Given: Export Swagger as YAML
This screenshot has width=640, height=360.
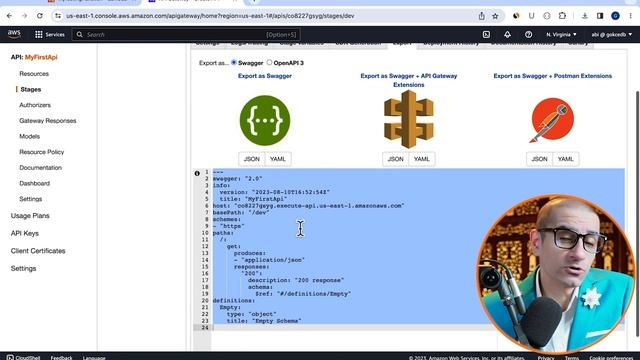Looking at the screenshot, I should (x=278, y=159).
